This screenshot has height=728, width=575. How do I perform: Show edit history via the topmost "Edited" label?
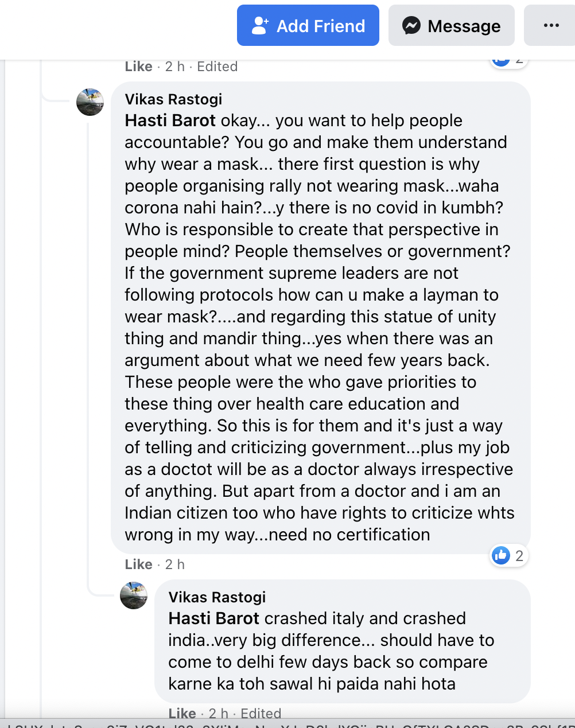coord(217,67)
